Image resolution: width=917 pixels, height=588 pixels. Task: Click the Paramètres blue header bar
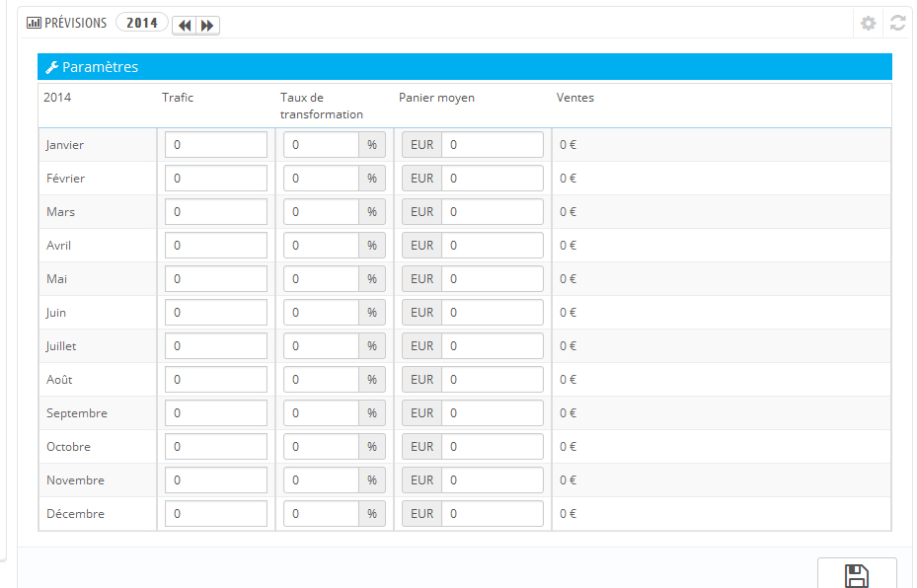[x=465, y=67]
